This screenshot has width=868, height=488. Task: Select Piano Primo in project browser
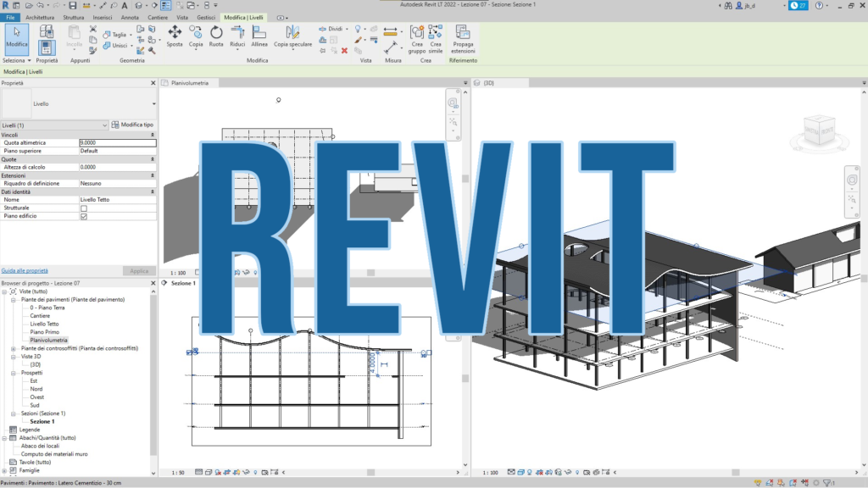coord(44,332)
